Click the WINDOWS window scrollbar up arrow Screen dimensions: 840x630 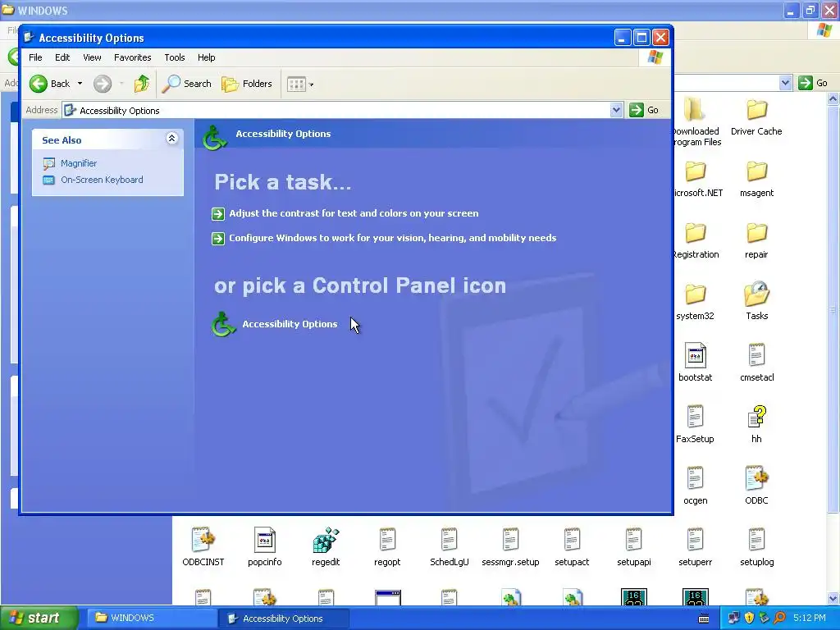point(833,99)
